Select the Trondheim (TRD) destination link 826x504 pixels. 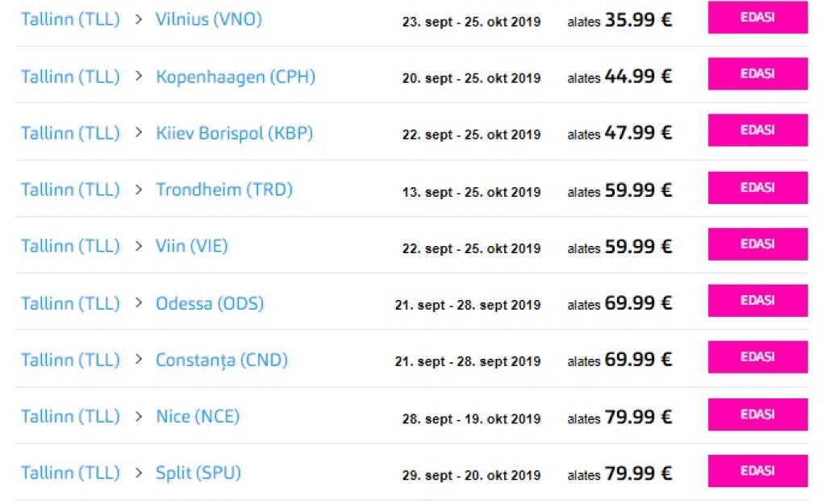[x=224, y=190]
